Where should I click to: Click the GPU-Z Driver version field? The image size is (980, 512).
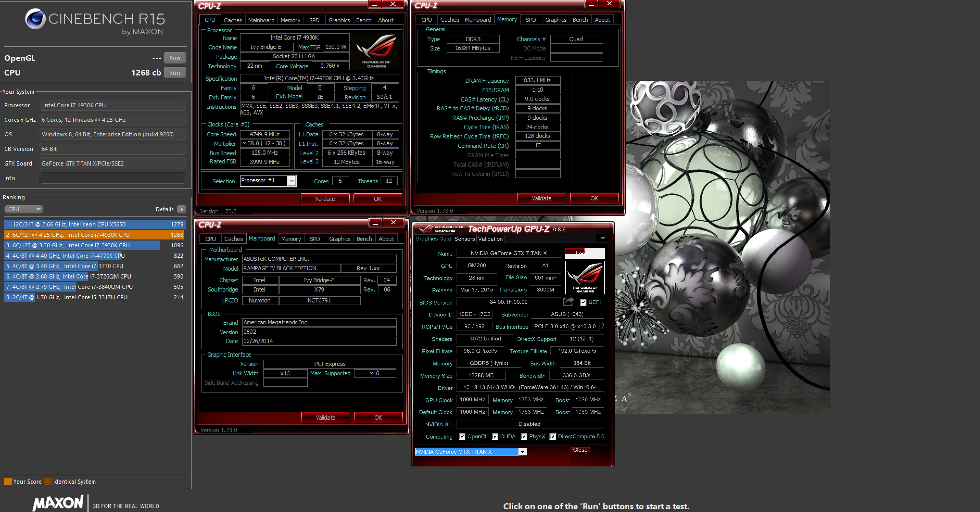click(530, 387)
